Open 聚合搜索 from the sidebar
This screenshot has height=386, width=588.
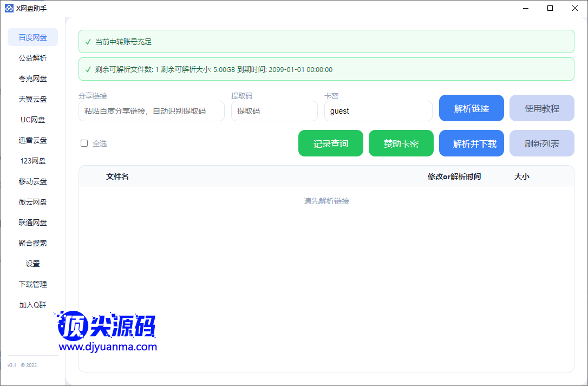tap(32, 243)
